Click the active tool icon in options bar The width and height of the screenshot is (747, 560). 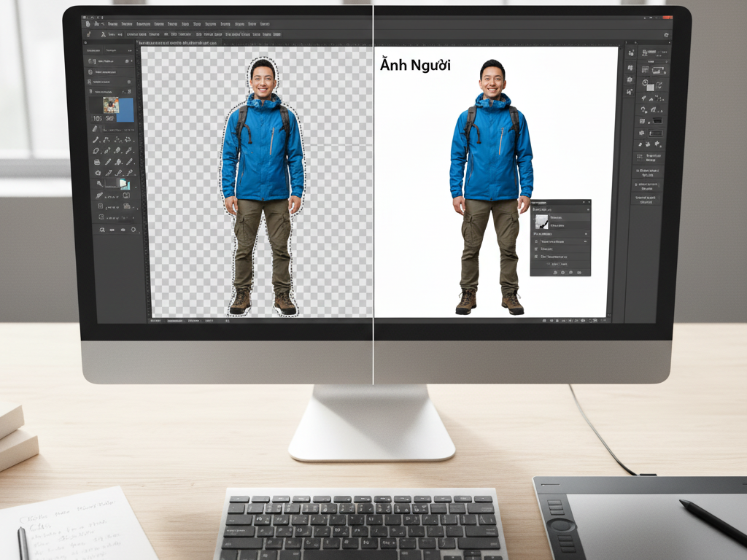pyautogui.click(x=89, y=34)
